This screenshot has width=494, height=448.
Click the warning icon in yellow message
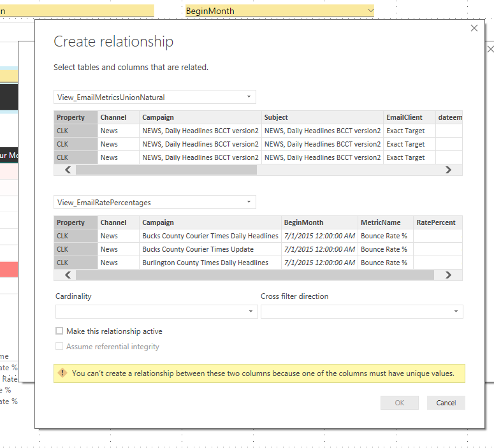tap(62, 373)
